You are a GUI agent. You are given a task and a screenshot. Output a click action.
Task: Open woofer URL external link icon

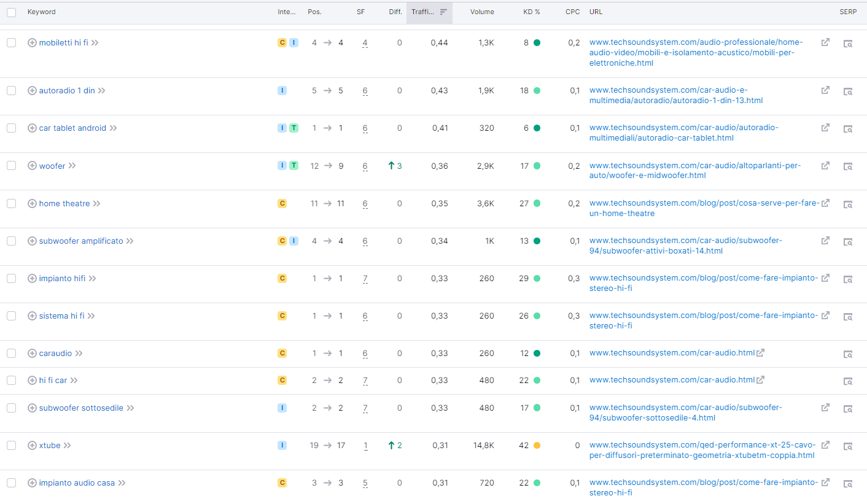click(825, 165)
